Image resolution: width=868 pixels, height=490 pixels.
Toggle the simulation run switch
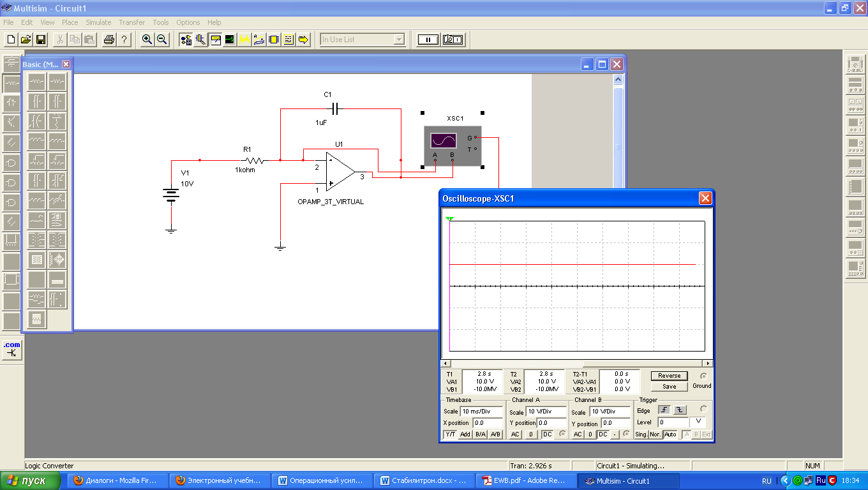tap(453, 40)
